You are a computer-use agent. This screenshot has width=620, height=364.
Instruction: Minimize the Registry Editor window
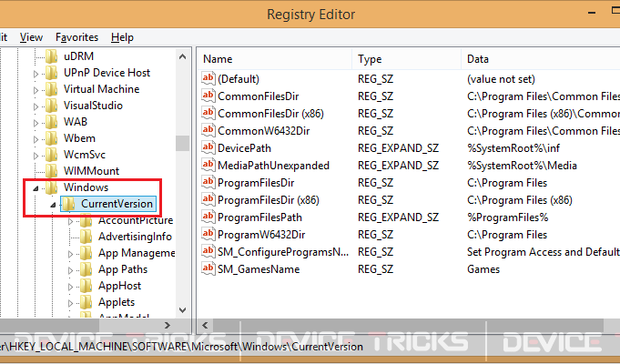(x=592, y=13)
